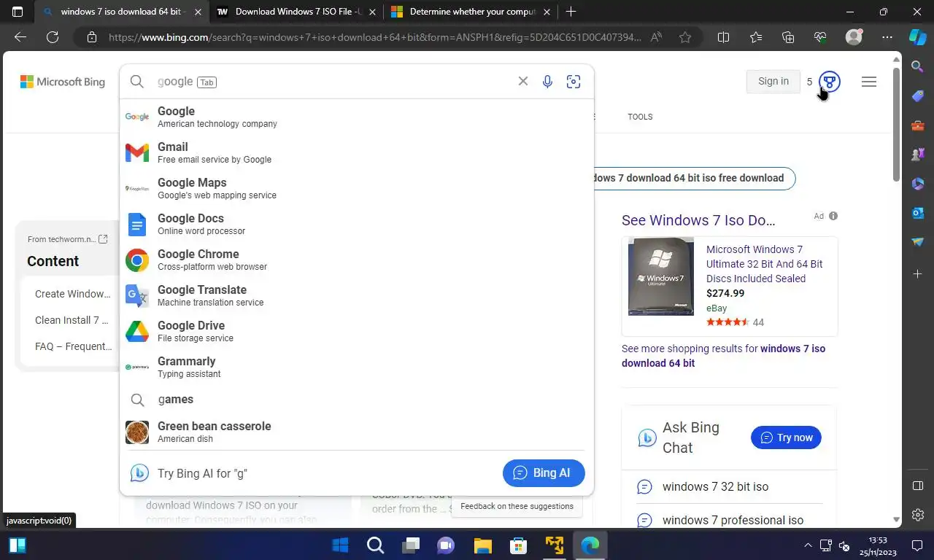The width and height of the screenshot is (934, 560).
Task: Open visual search camera icon
Action: (574, 82)
